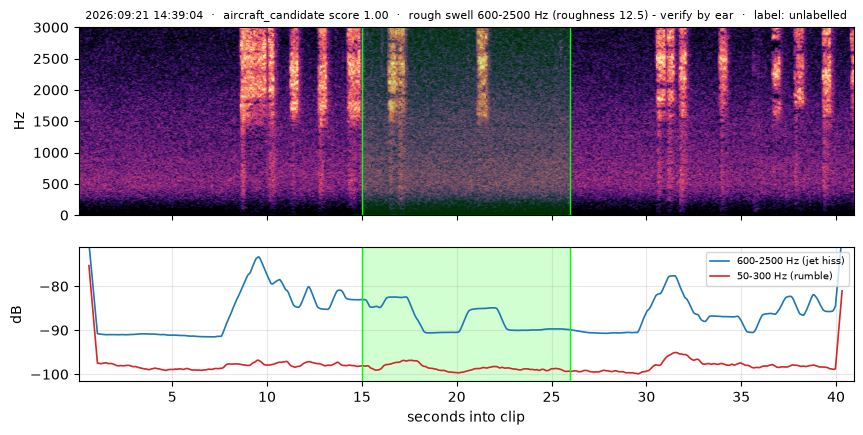The image size is (863, 435).
Task: Click green region end line in spectrogram
Action: [570, 121]
